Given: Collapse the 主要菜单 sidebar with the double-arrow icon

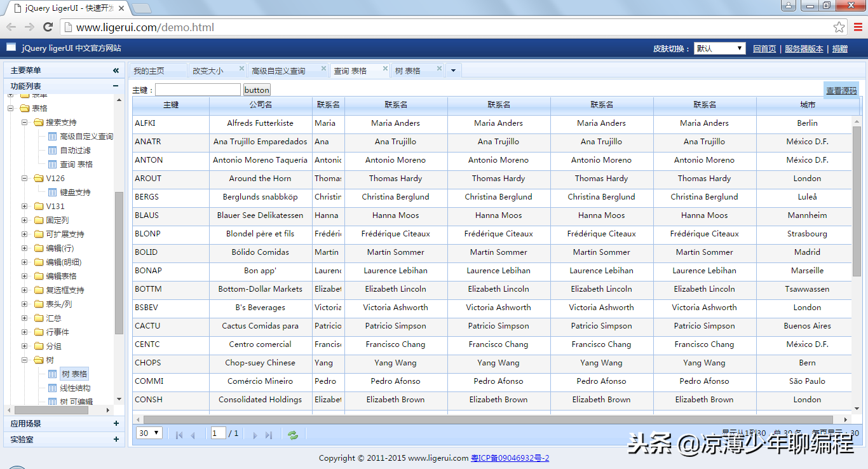Looking at the screenshot, I should (116, 71).
